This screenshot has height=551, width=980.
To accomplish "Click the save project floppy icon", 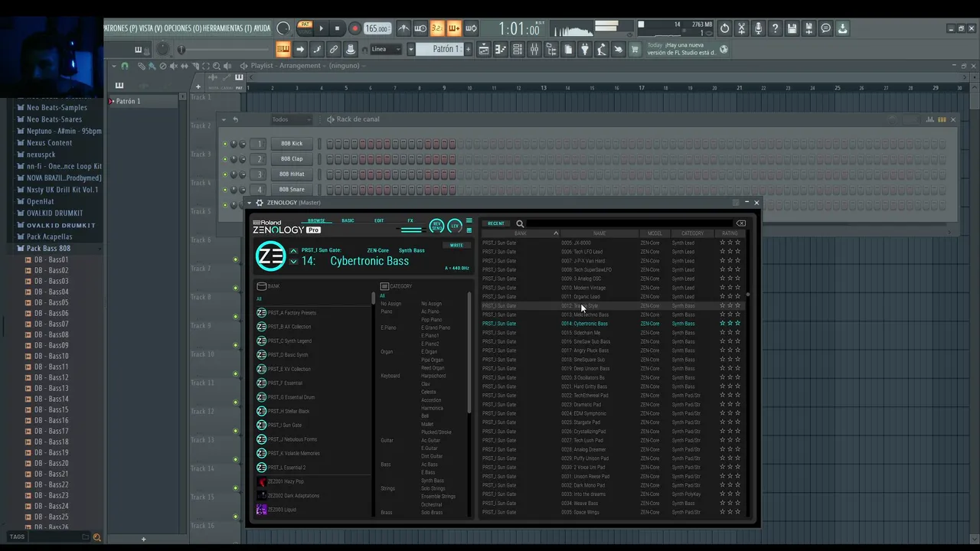I will coord(792,28).
